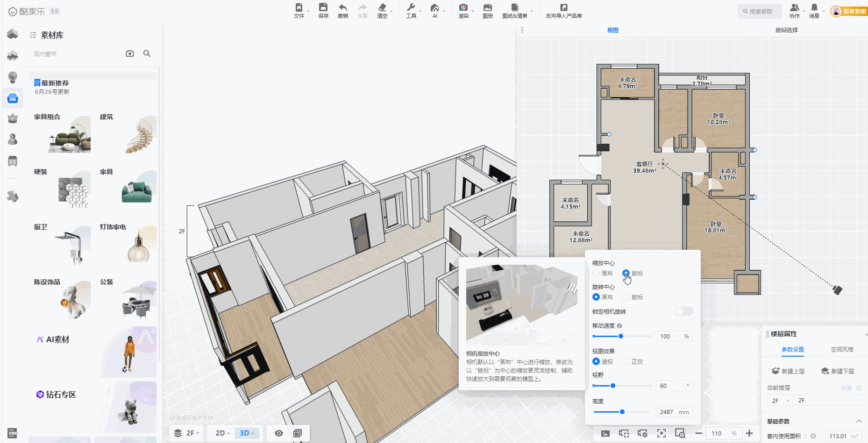The height and width of the screenshot is (443, 868).
Task: Toggle the 锁定相机旋转 switch
Action: click(683, 311)
